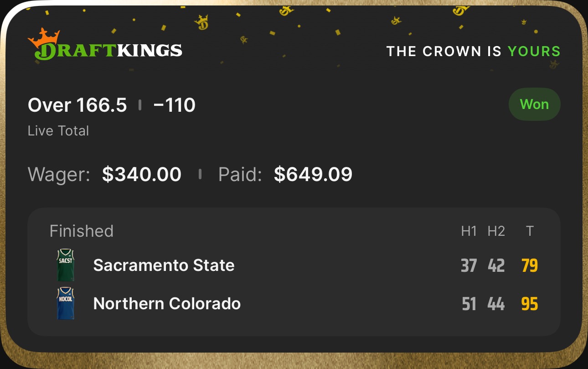The width and height of the screenshot is (588, 369).
Task: Click the H1 column header
Action: pos(469,231)
